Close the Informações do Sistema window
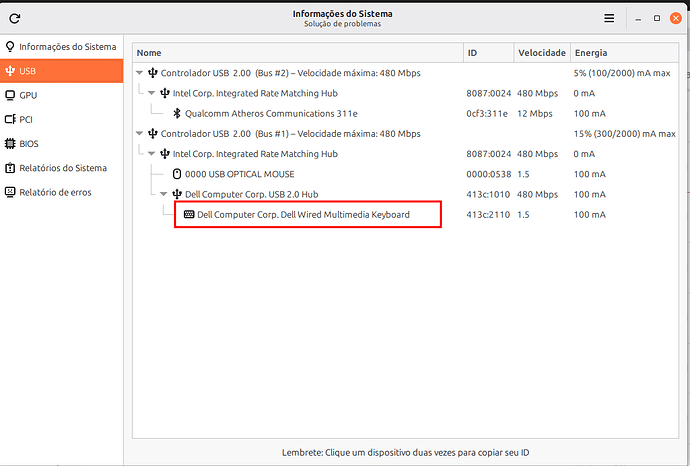This screenshot has height=466, width=690. [676, 18]
